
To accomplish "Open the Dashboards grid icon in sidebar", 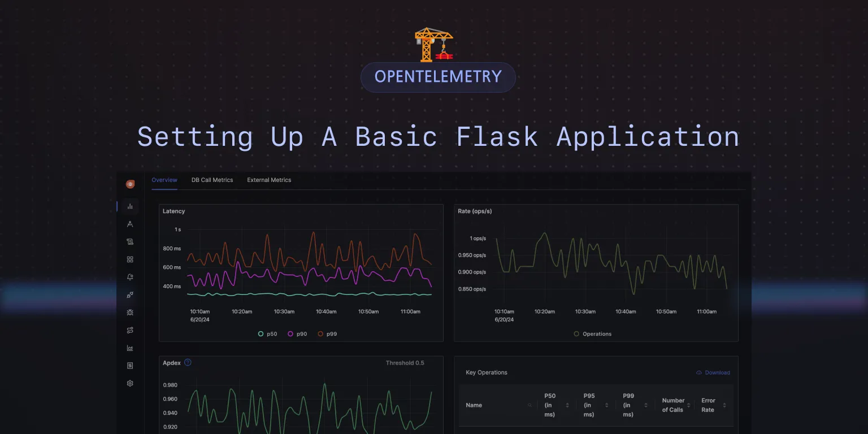I will click(130, 259).
